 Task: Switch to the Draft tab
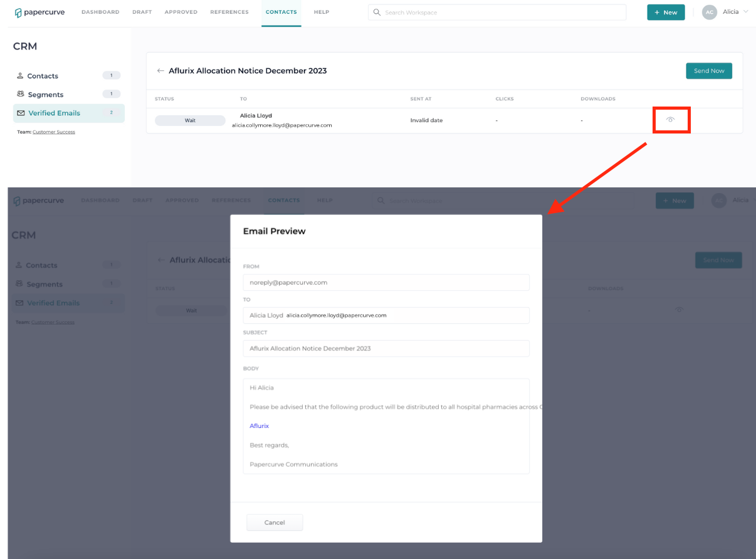[x=142, y=13]
